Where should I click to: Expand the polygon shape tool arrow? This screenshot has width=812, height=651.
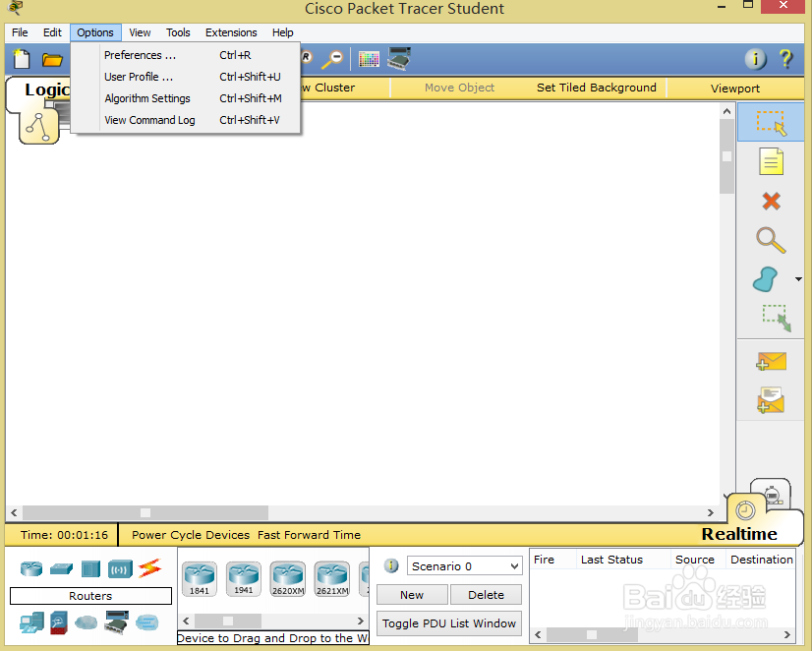[798, 279]
